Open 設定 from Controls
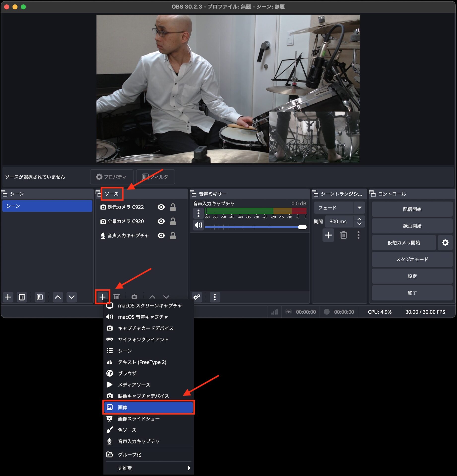This screenshot has width=457, height=476. pos(412,276)
